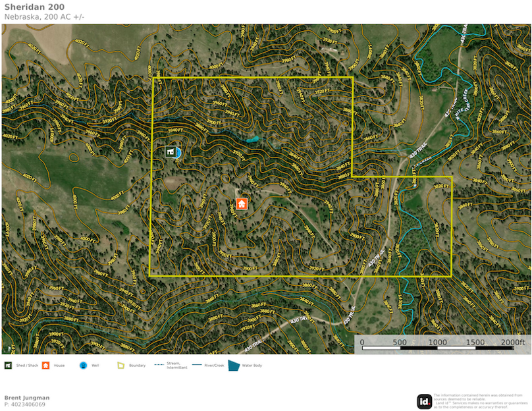
Task: Click the 430 TRAIL label on the map
Action: 420,149
